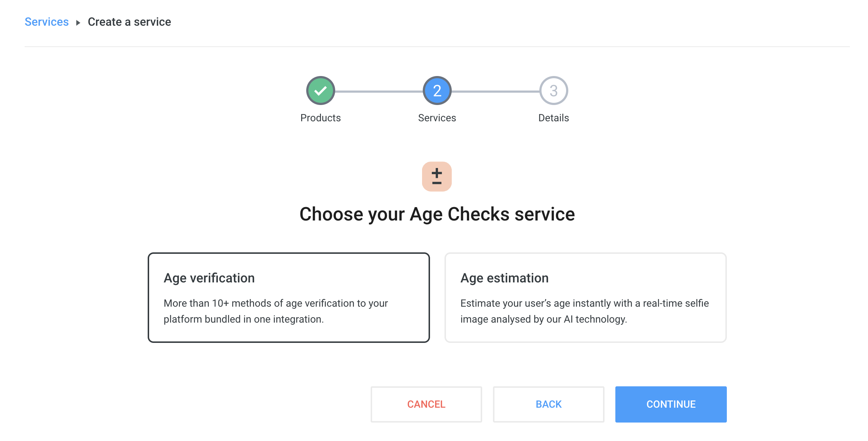Continue to the next step
This screenshot has height=441, width=868.
pyautogui.click(x=671, y=404)
